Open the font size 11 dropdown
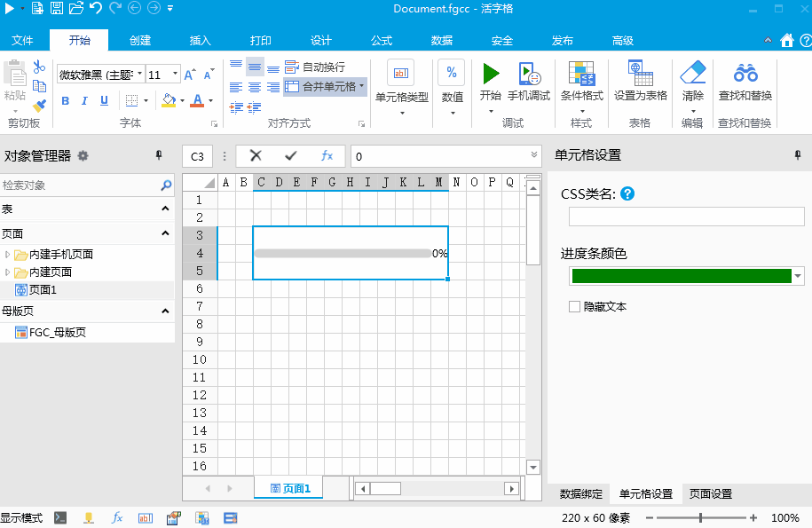The image size is (812, 528). pyautogui.click(x=175, y=75)
